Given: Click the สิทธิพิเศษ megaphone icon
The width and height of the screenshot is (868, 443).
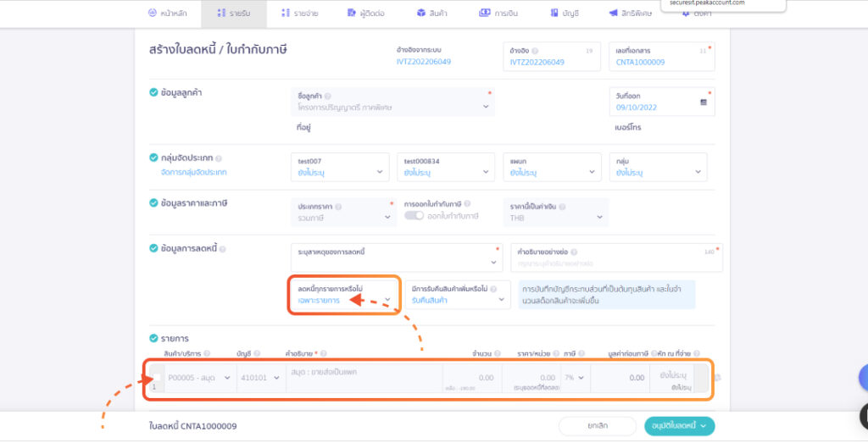Looking at the screenshot, I should [613, 14].
